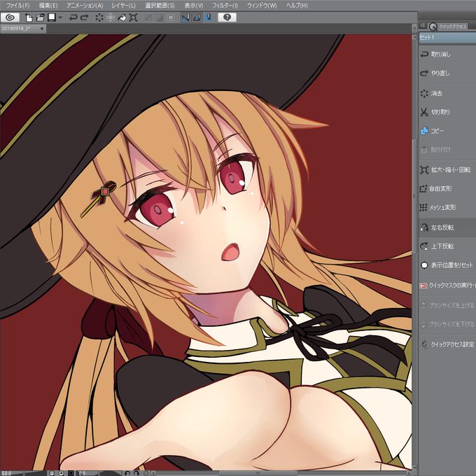Image resolution: width=476 pixels, height=476 pixels.
Task: Open the ヘルプ(H) menu
Action: point(297,6)
